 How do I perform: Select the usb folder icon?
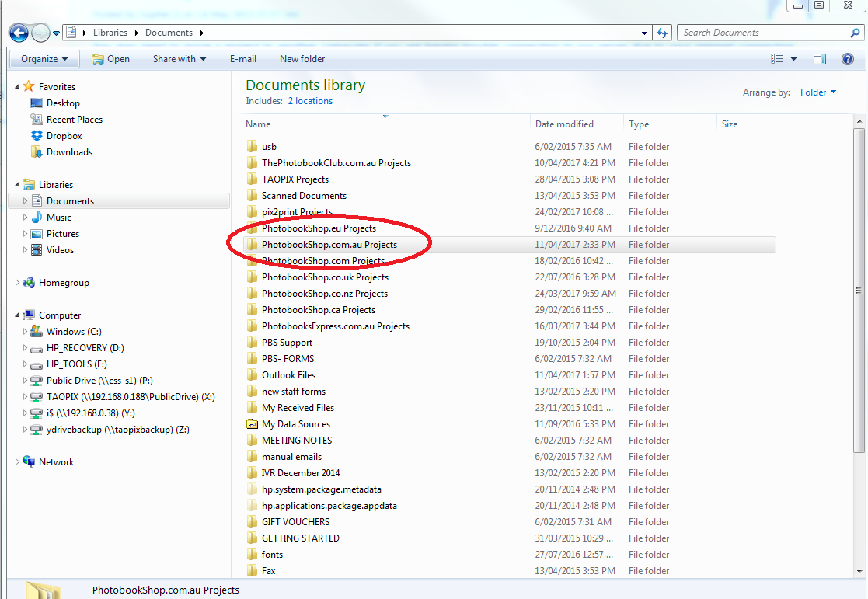tap(252, 146)
